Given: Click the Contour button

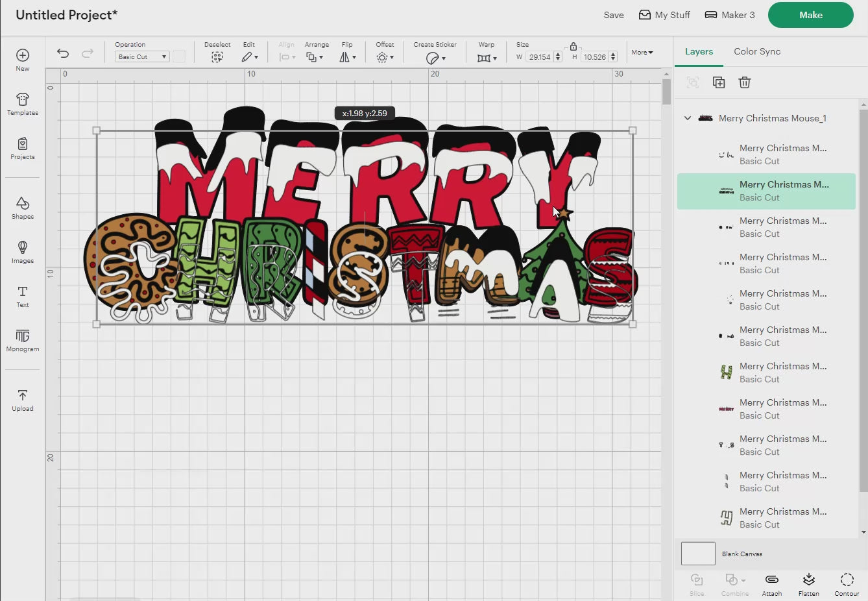Looking at the screenshot, I should (847, 584).
